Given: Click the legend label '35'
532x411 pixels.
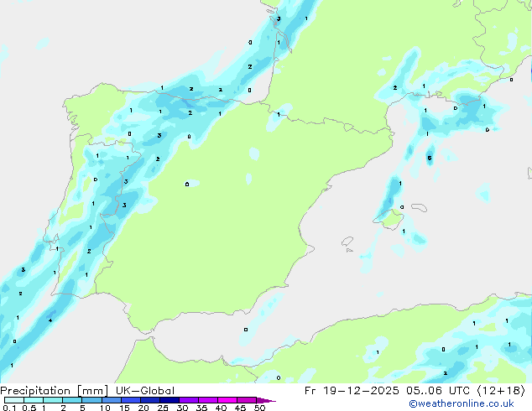Looking at the screenshot, I should 201,408.
